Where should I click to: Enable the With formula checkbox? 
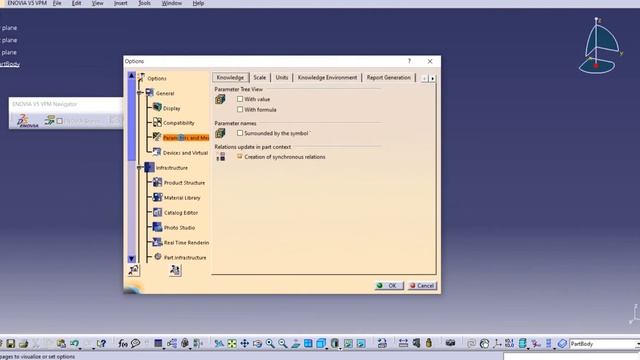coord(240,109)
